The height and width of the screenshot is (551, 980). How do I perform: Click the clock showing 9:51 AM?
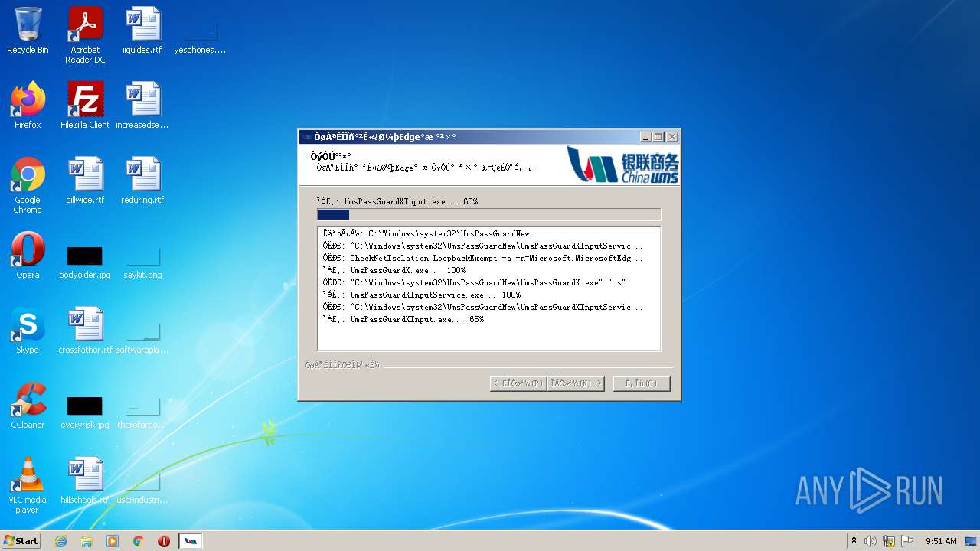coord(941,541)
